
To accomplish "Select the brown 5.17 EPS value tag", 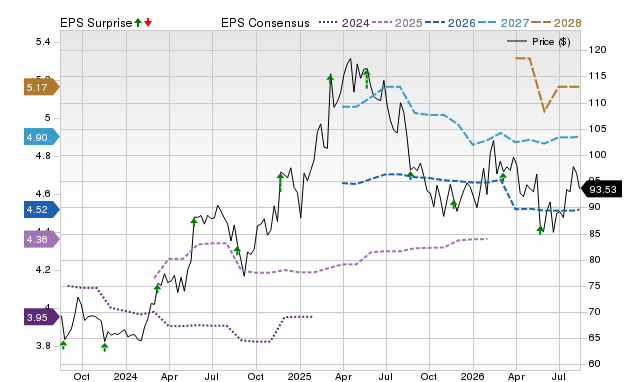I will (x=42, y=87).
